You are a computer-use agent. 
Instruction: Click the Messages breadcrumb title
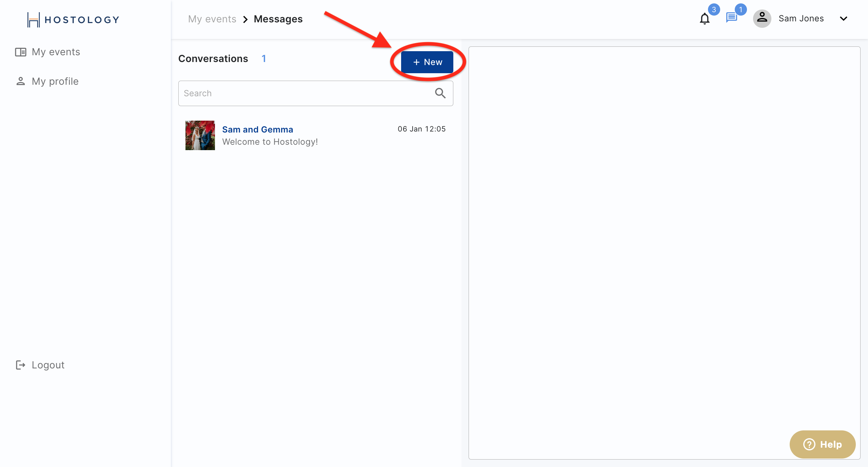click(278, 19)
